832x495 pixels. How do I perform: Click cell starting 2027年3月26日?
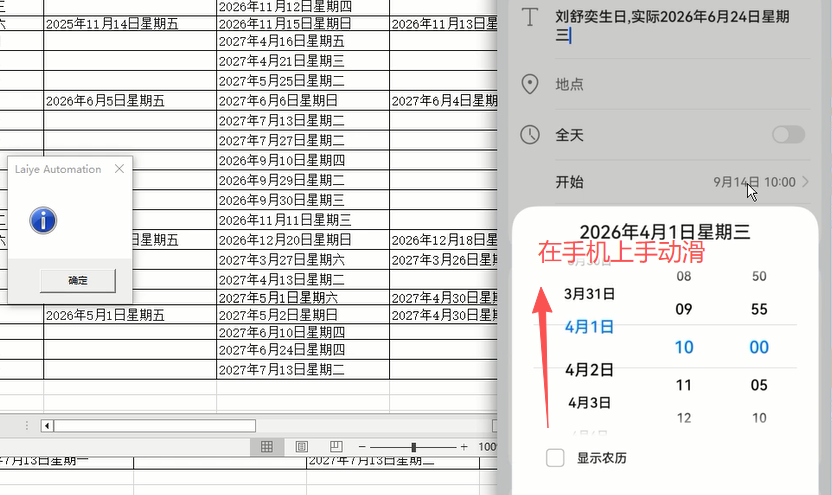click(444, 260)
